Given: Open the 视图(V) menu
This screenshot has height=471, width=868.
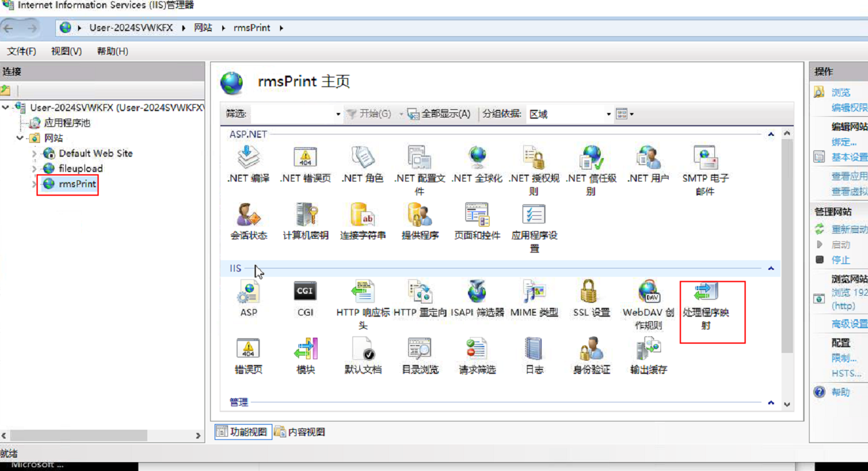Looking at the screenshot, I should (65, 51).
